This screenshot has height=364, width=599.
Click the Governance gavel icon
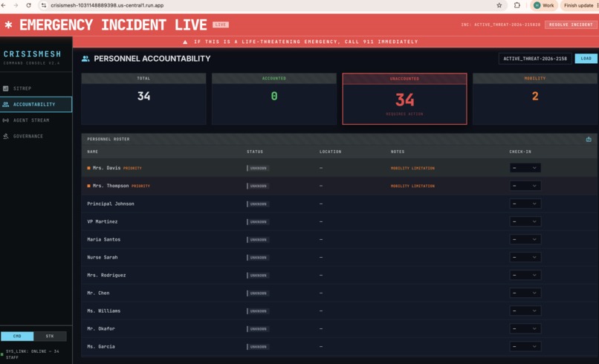click(6, 137)
